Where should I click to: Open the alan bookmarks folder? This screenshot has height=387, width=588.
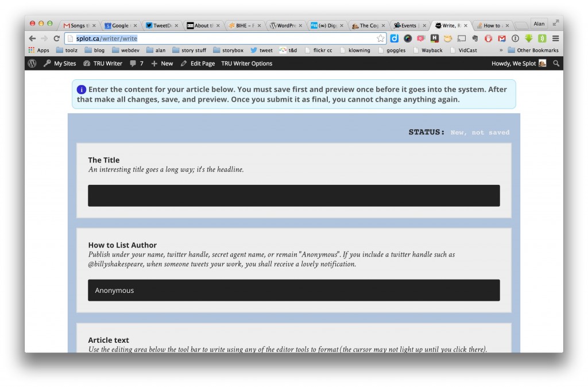click(x=156, y=51)
